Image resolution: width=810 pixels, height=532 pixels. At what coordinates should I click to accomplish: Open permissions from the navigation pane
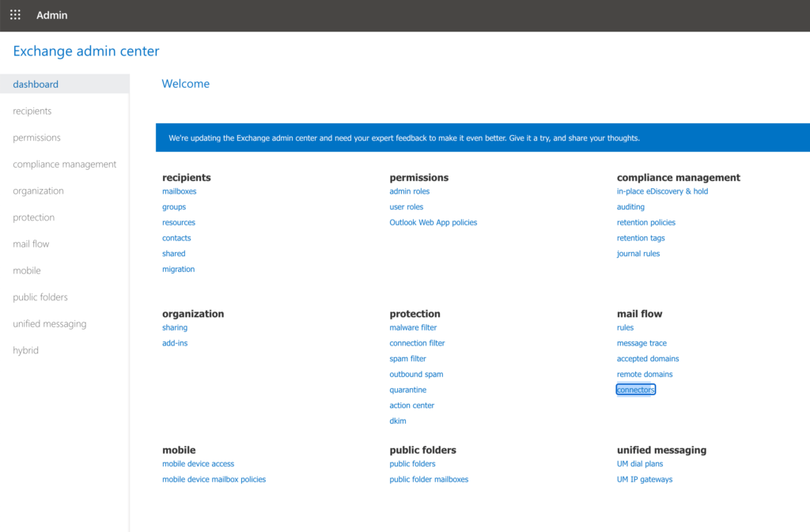click(x=36, y=137)
